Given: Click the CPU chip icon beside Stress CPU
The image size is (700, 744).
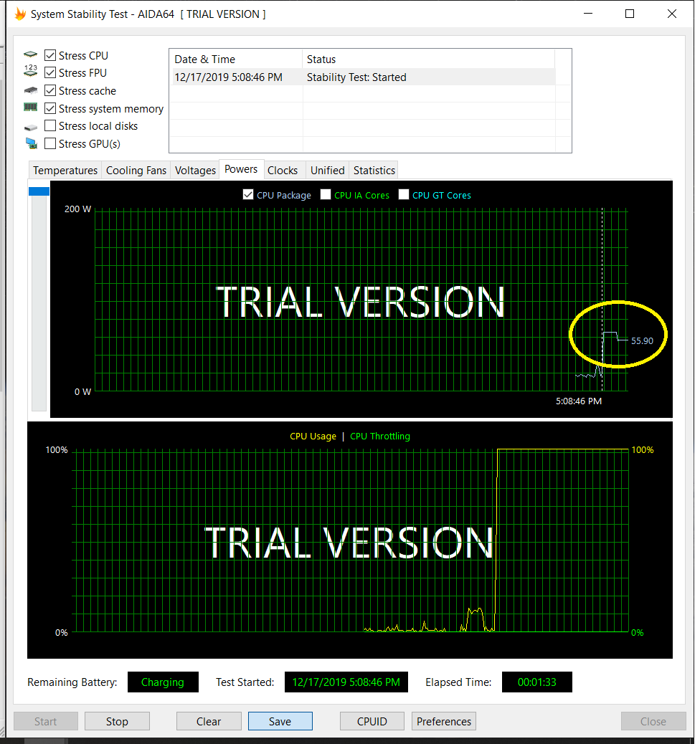Looking at the screenshot, I should [x=30, y=55].
